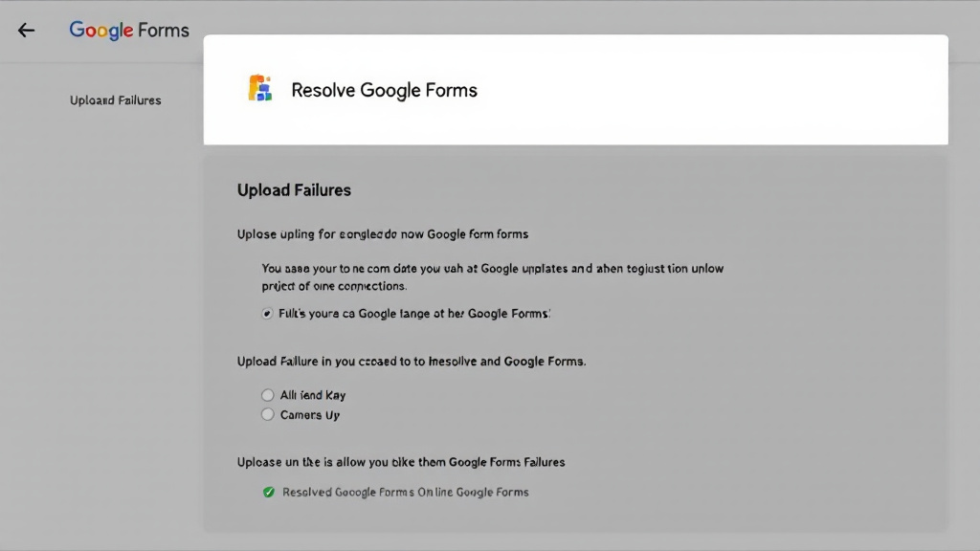Click the 'Forms' word in header
980x551 pixels.
[x=164, y=30]
